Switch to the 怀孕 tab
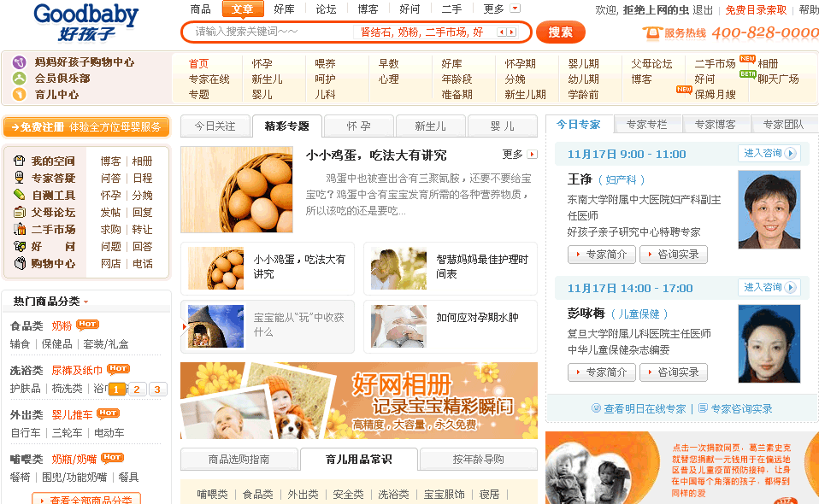 (358, 126)
